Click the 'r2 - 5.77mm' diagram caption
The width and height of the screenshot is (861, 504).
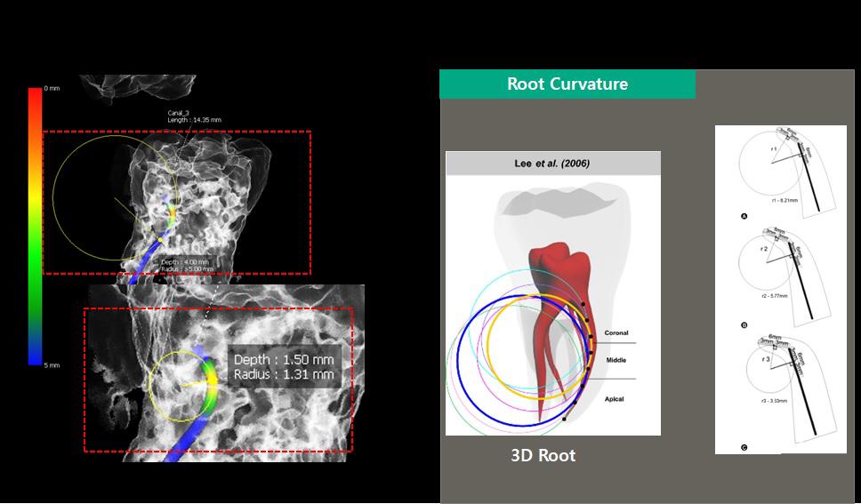pyautogui.click(x=775, y=296)
